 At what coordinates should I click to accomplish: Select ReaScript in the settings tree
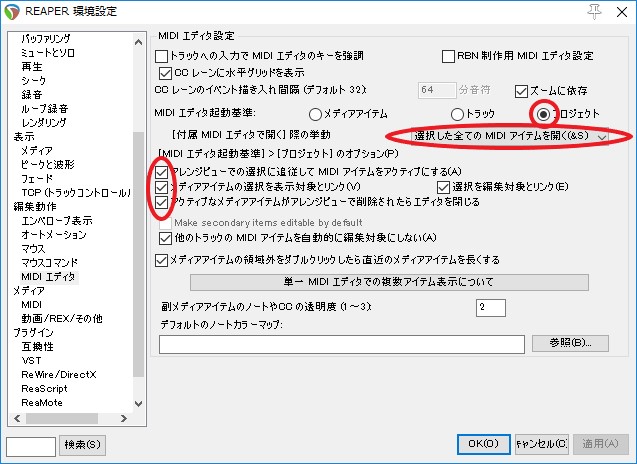45,389
